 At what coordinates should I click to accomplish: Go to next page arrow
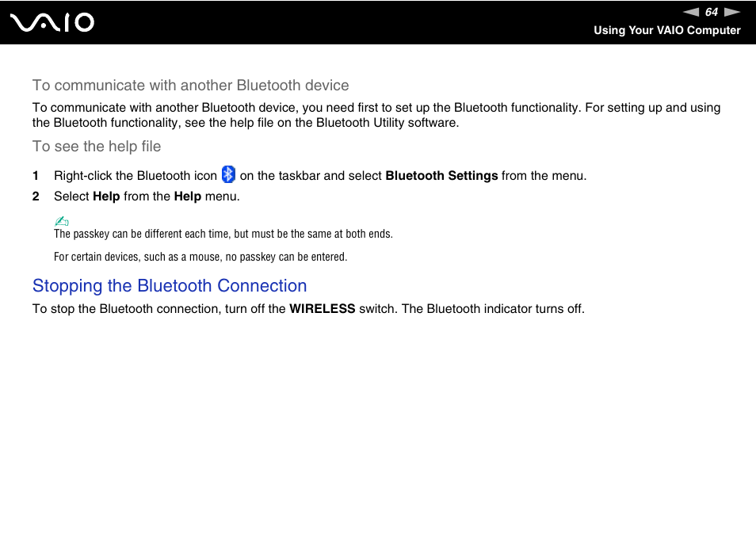click(732, 12)
